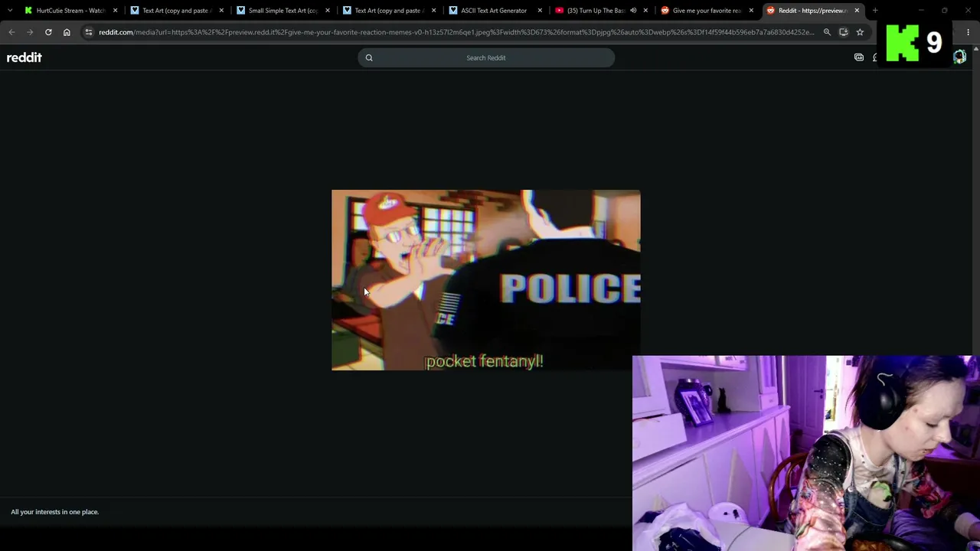
Task: Click the magnifier icon in Reddit search
Action: click(x=369, y=57)
